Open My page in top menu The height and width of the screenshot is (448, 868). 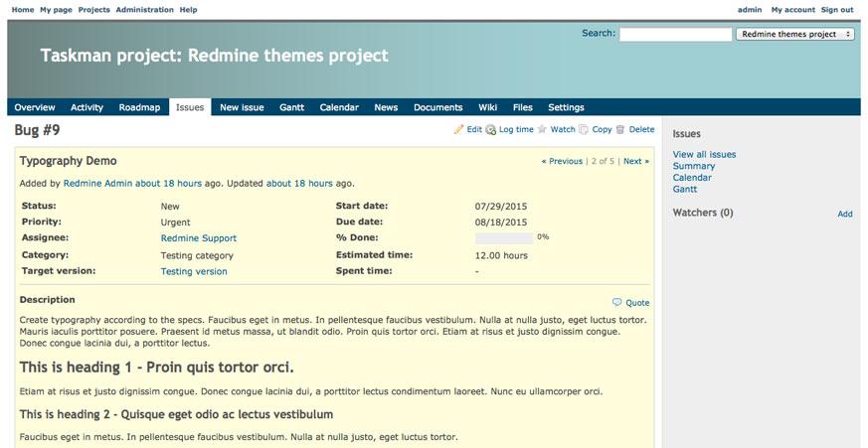pyautogui.click(x=56, y=9)
